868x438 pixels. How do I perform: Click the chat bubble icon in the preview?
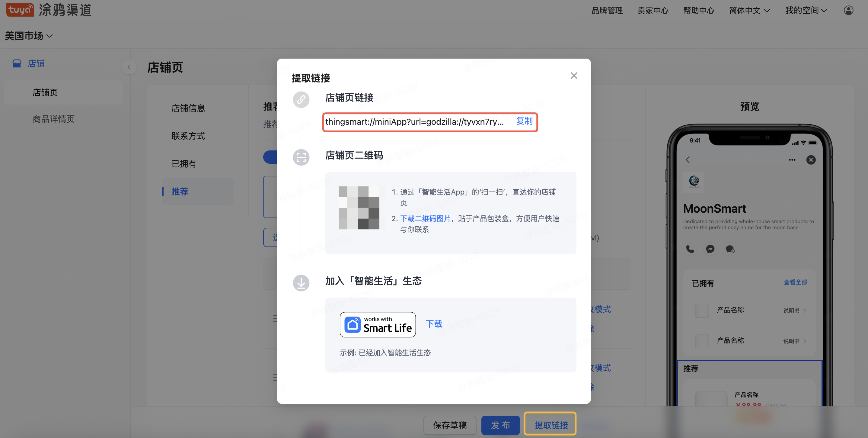(x=730, y=249)
